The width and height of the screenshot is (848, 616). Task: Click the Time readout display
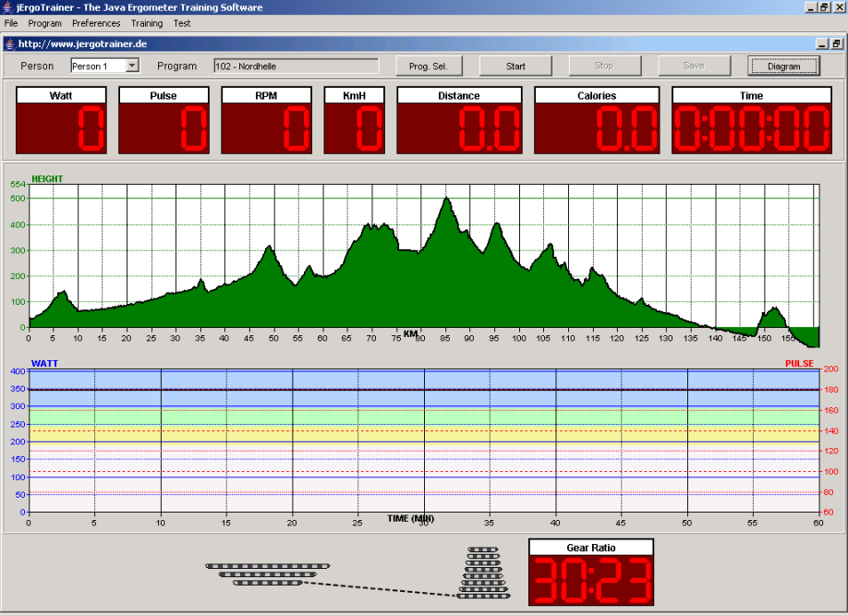point(751,121)
